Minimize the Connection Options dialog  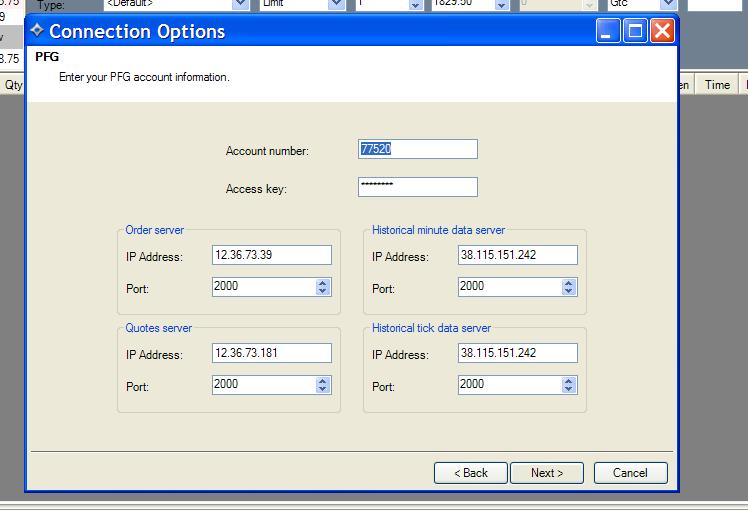tap(609, 31)
